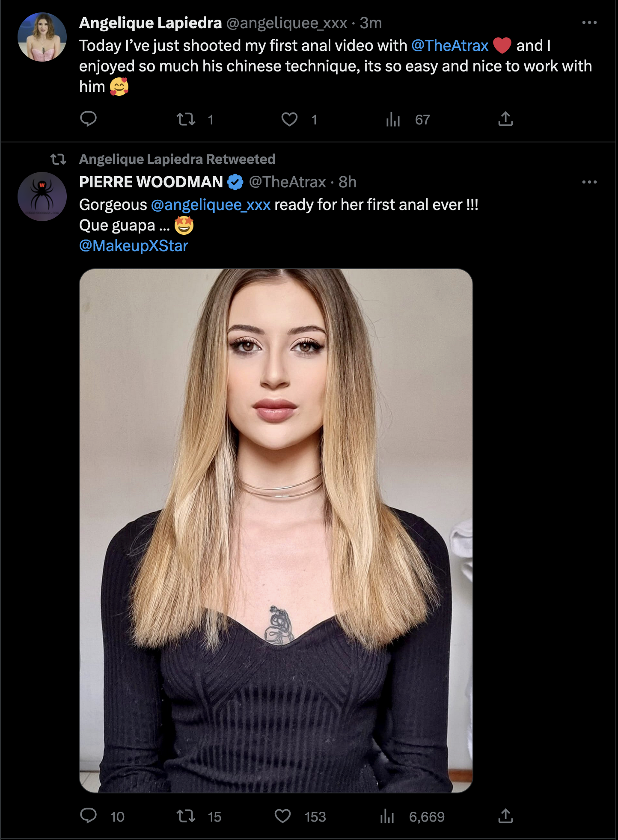Image resolution: width=618 pixels, height=840 pixels.
Task: Click the @TheAtrax mention in the top tweet
Action: coord(450,46)
